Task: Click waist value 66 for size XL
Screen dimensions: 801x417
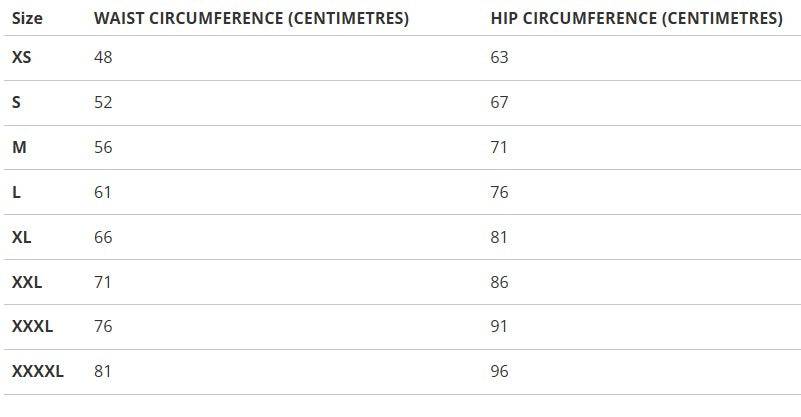Action: [103, 237]
